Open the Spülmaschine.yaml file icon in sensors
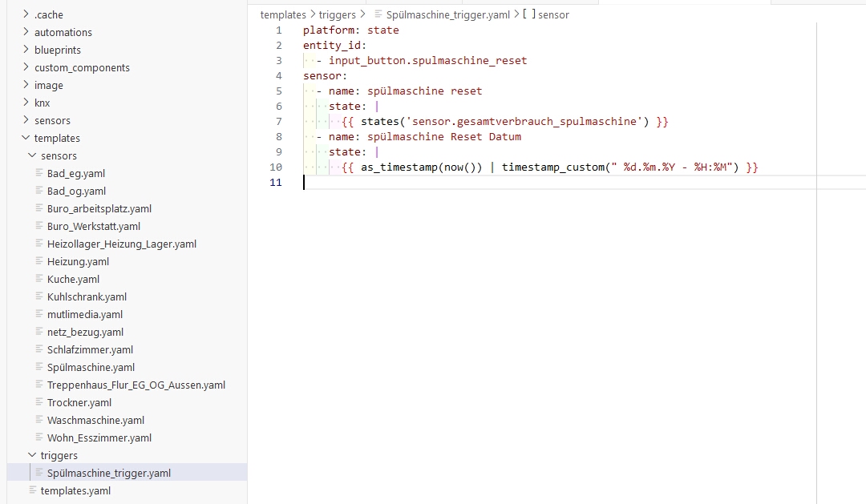This screenshot has width=866, height=504. tap(39, 367)
